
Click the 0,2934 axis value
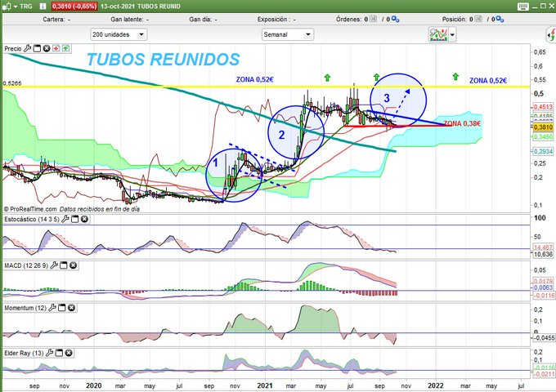coord(543,151)
